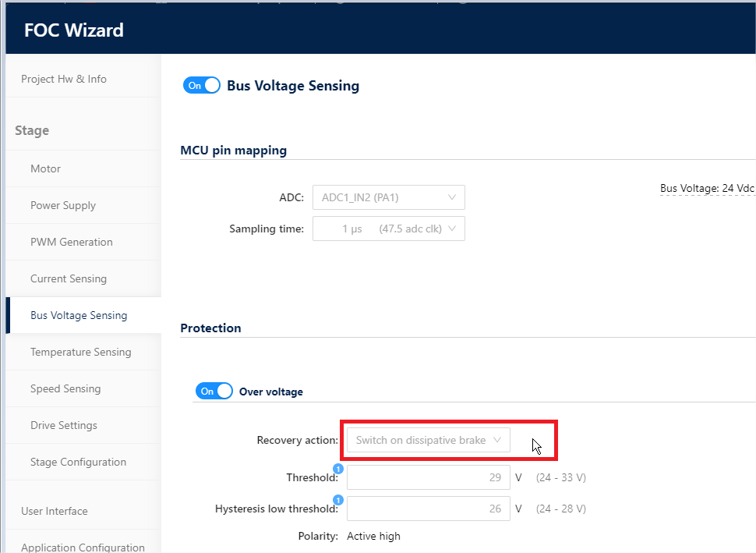Click the Threshold voltage input field
Viewport: 756px width, 553px height.
point(428,477)
